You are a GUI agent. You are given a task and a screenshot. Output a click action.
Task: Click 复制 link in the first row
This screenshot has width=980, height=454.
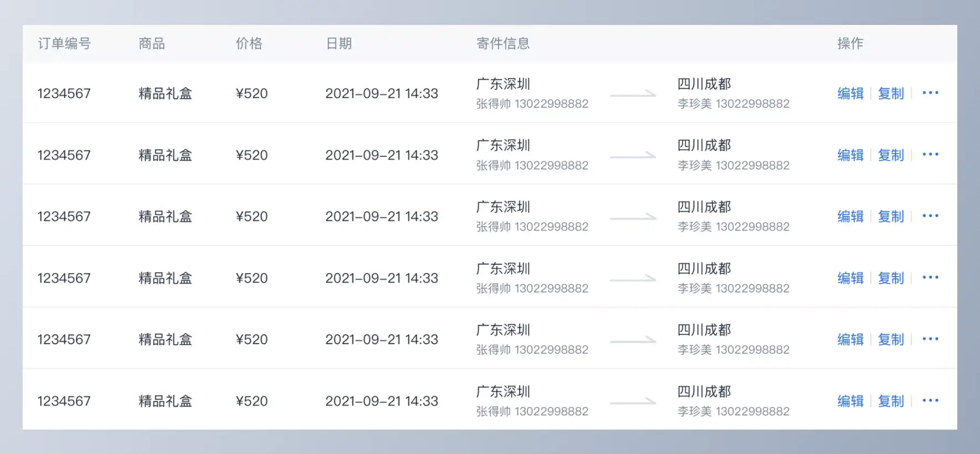tap(891, 93)
